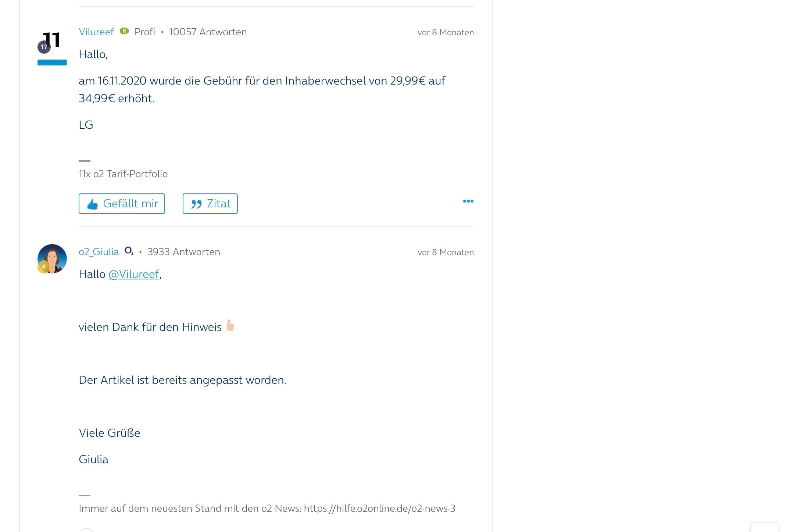Click the '3933 Antworten' count
The width and height of the screenshot is (794, 532).
point(184,252)
